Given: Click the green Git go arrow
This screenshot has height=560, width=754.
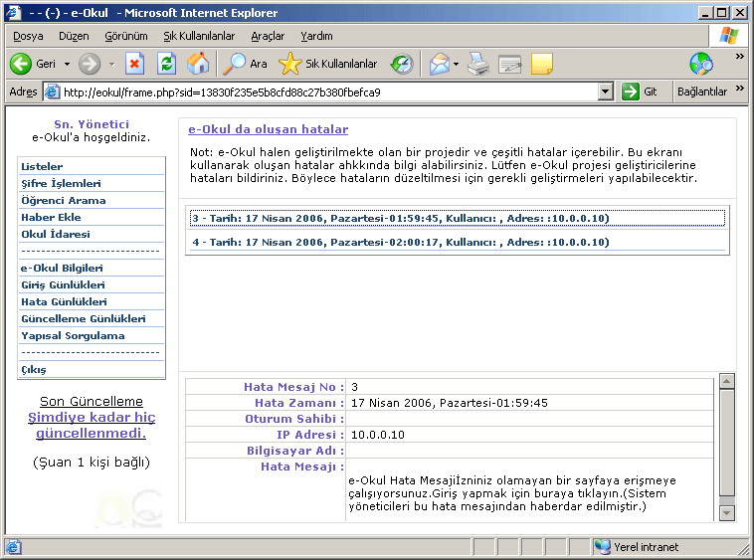Looking at the screenshot, I should 630,92.
